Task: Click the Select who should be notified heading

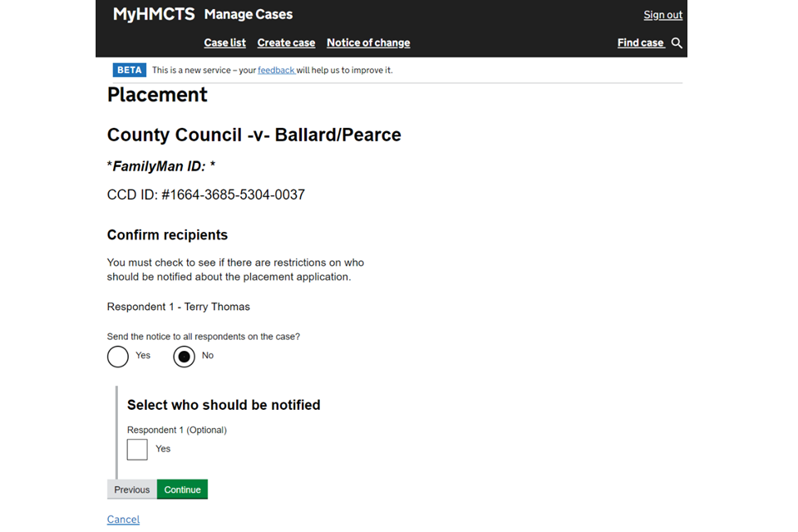Action: point(224,405)
